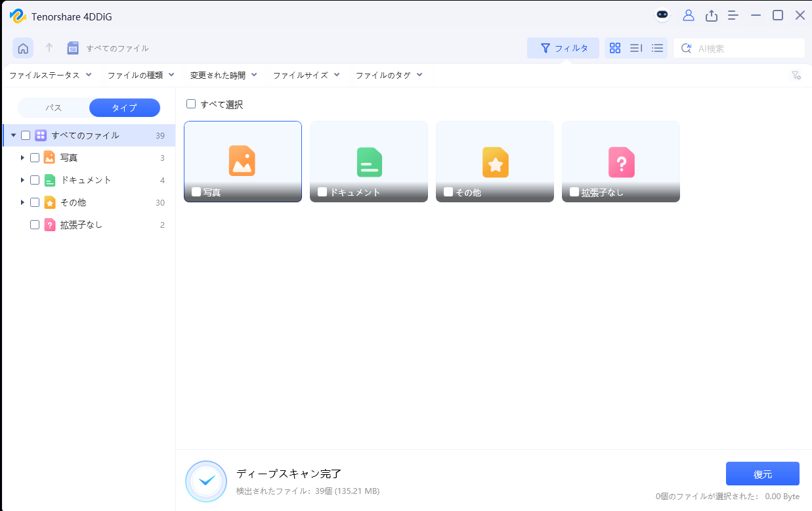
Task: Click the 写真 orange icon in tree
Action: click(x=49, y=158)
